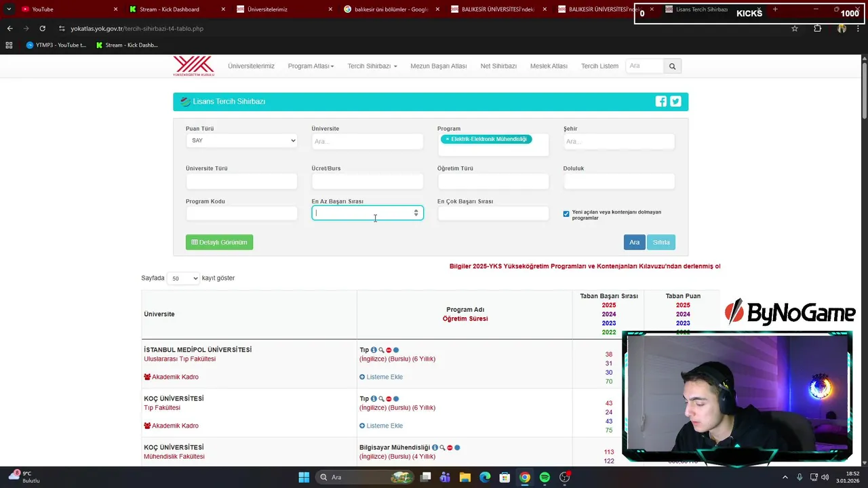Open the Twitter share icon

point(675,102)
